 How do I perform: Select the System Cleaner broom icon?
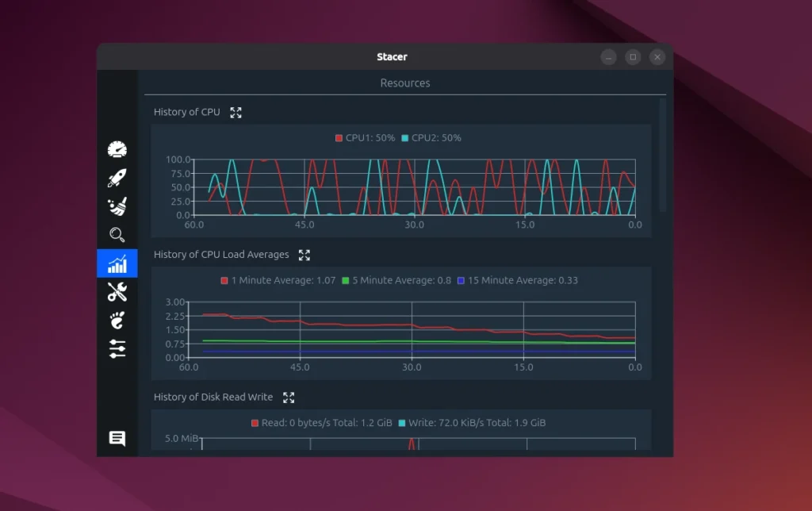pos(117,206)
